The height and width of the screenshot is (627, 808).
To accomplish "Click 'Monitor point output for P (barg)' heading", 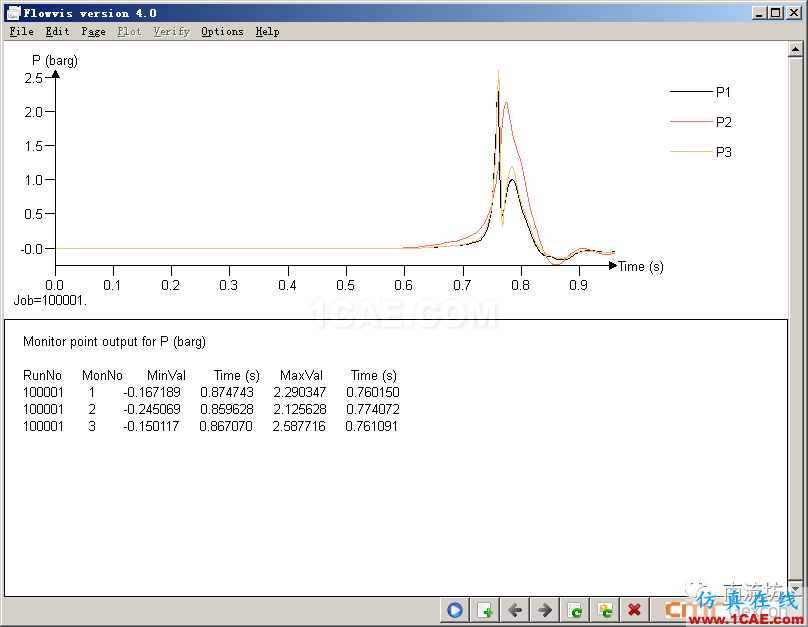I will [114, 342].
